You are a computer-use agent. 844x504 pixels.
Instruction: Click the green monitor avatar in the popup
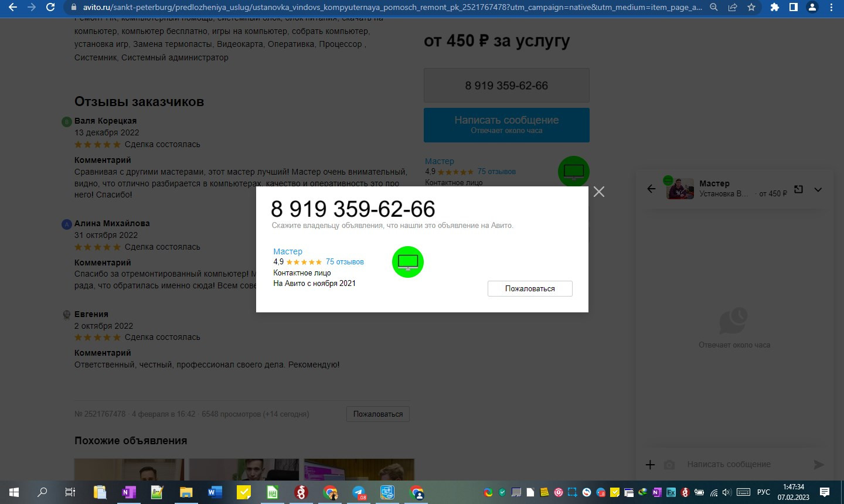tap(408, 262)
